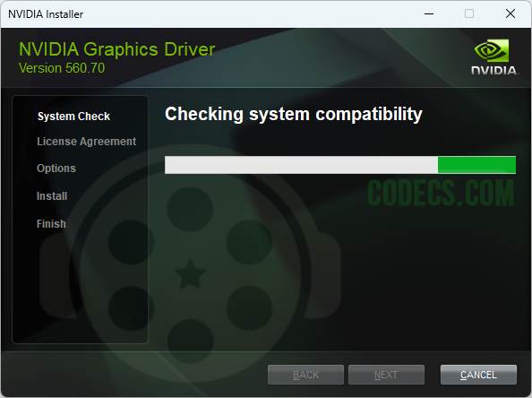
Task: Click the green segment of progress bar
Action: coord(476,165)
